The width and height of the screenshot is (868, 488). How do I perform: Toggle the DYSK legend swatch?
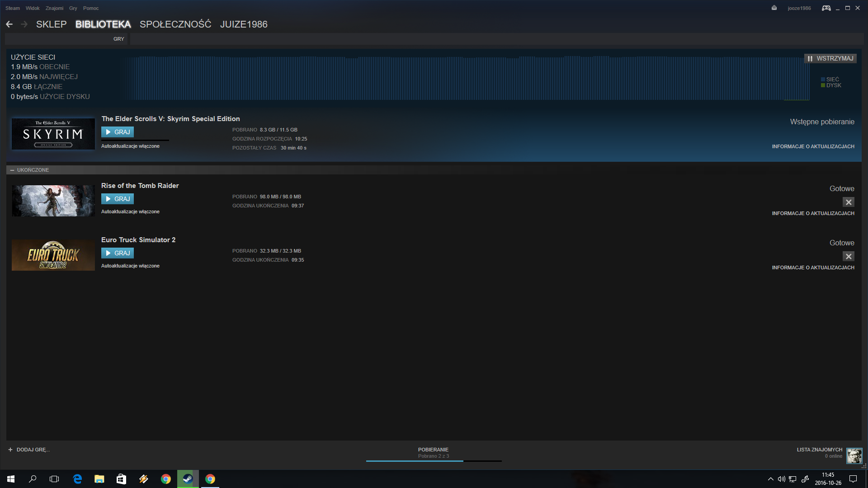click(x=823, y=85)
